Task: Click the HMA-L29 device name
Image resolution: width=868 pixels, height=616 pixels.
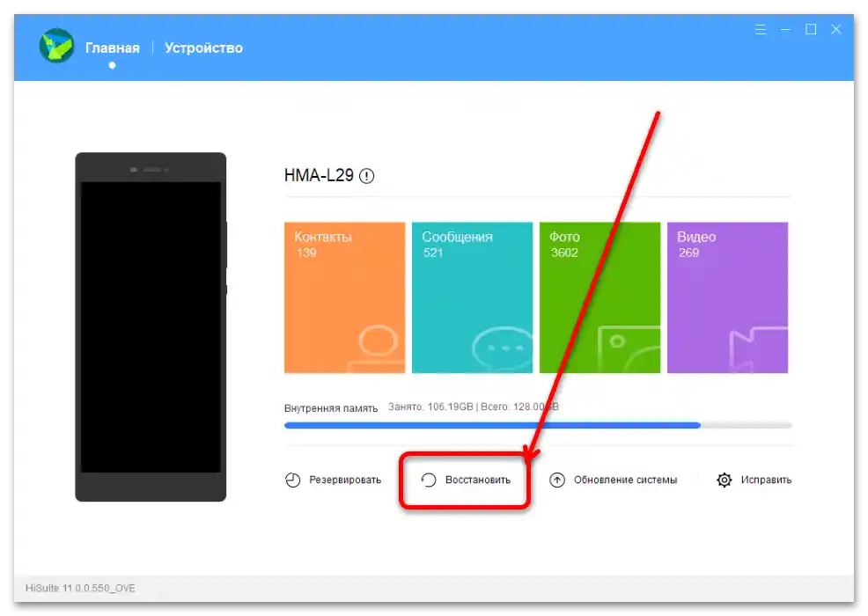Action: 319,175
